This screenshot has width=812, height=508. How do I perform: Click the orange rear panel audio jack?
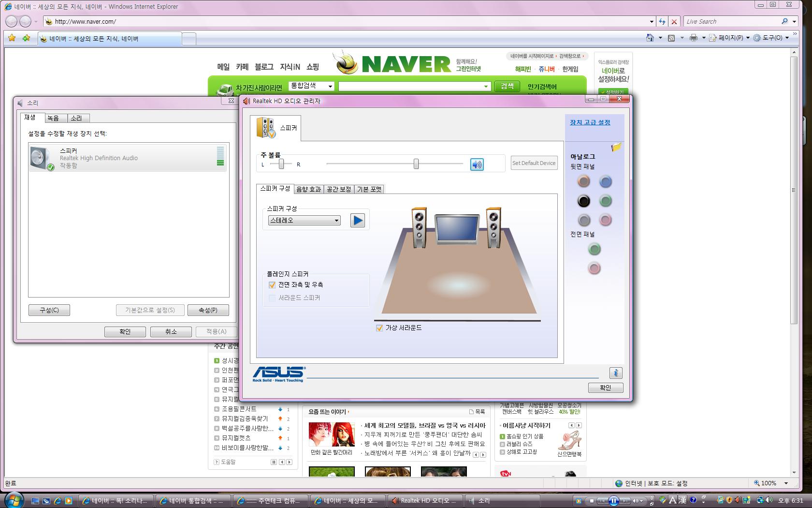click(x=583, y=181)
